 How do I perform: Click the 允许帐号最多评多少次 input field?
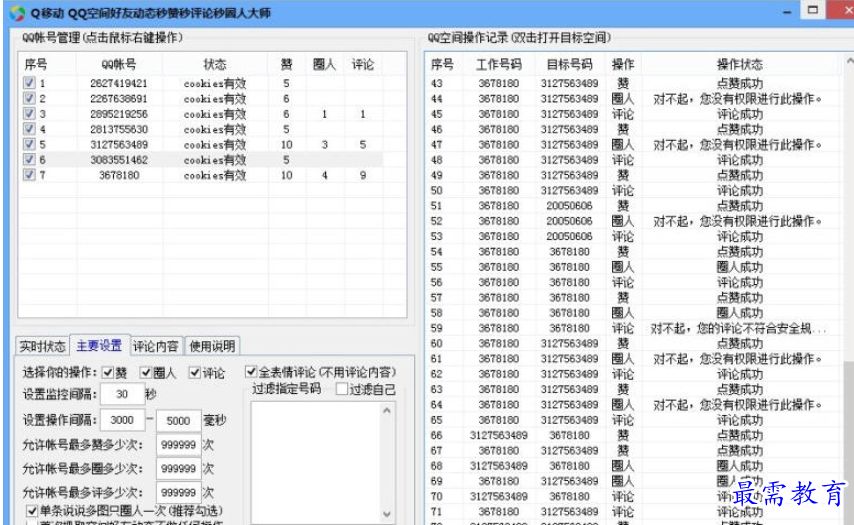[178, 492]
